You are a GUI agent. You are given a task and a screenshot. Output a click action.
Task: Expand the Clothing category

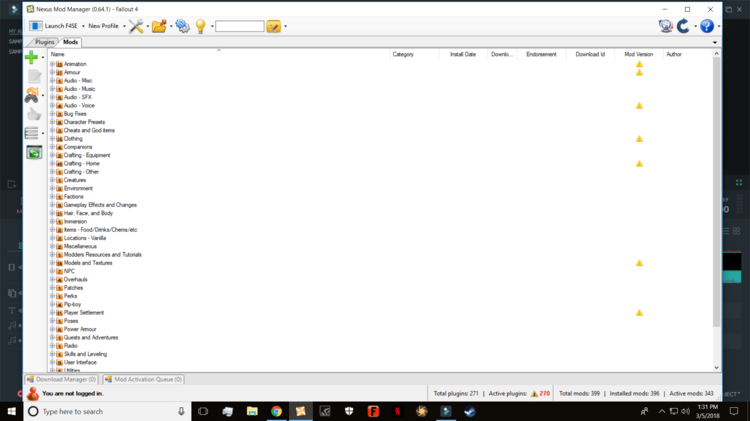pos(53,139)
